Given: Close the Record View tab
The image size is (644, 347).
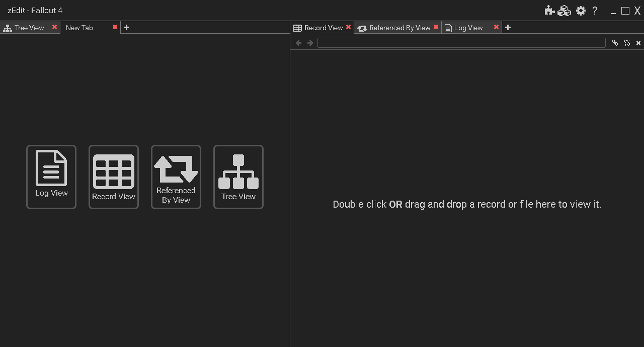Looking at the screenshot, I should (x=349, y=27).
